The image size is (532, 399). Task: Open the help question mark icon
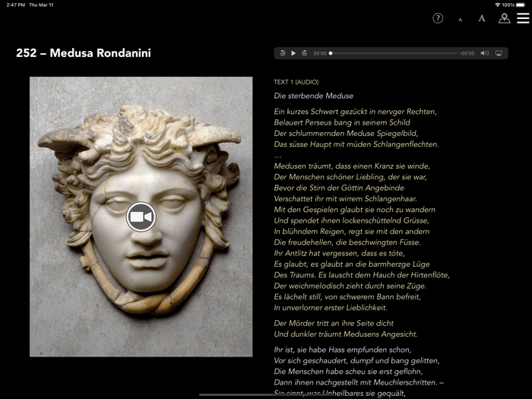(438, 18)
